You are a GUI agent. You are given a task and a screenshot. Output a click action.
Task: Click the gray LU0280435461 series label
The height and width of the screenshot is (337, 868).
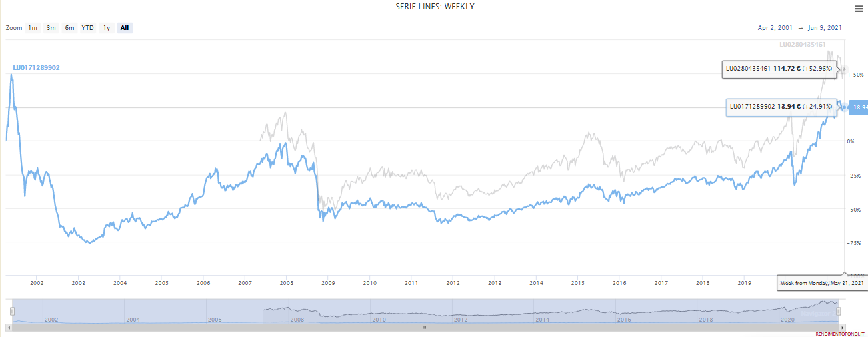[807, 45]
